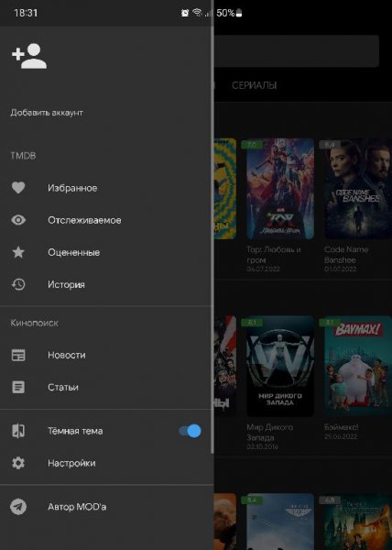392x550 pixels.
Task: Open the Отслеживаемое list
Action: (105, 220)
